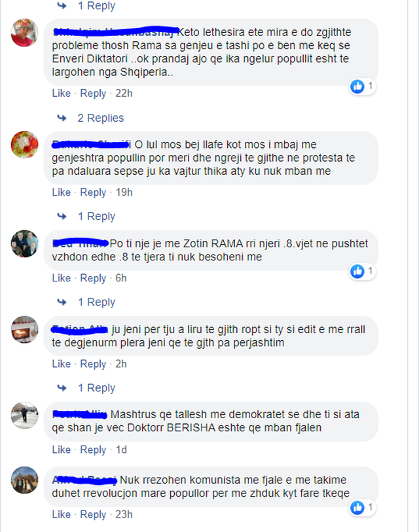Click the like reaction icon on the 22h comment
The height and width of the screenshot is (532, 419).
[x=357, y=86]
